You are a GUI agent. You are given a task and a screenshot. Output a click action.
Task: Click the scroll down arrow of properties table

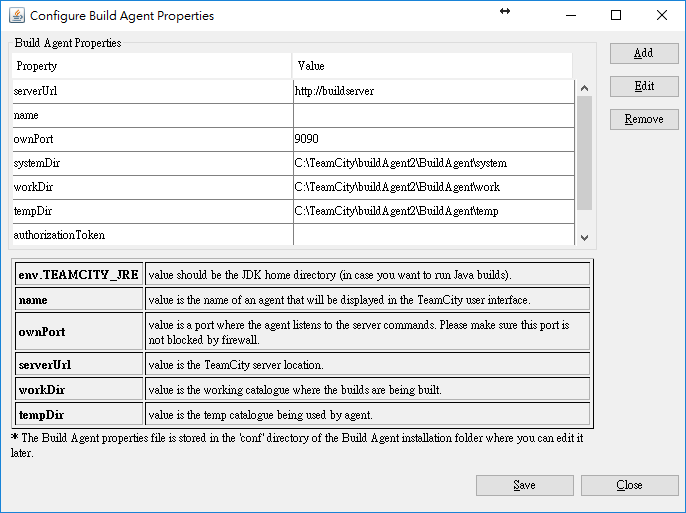click(584, 237)
